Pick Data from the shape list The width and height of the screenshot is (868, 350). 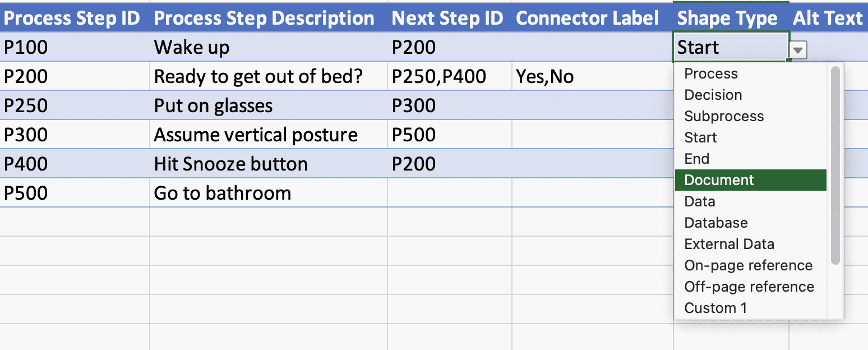(700, 201)
